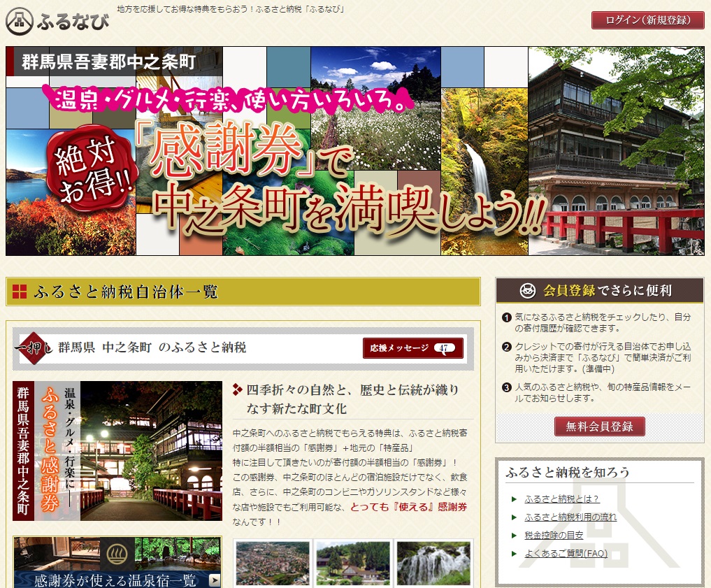
Task: Click the speech bubble count showing 47
Action: [443, 348]
